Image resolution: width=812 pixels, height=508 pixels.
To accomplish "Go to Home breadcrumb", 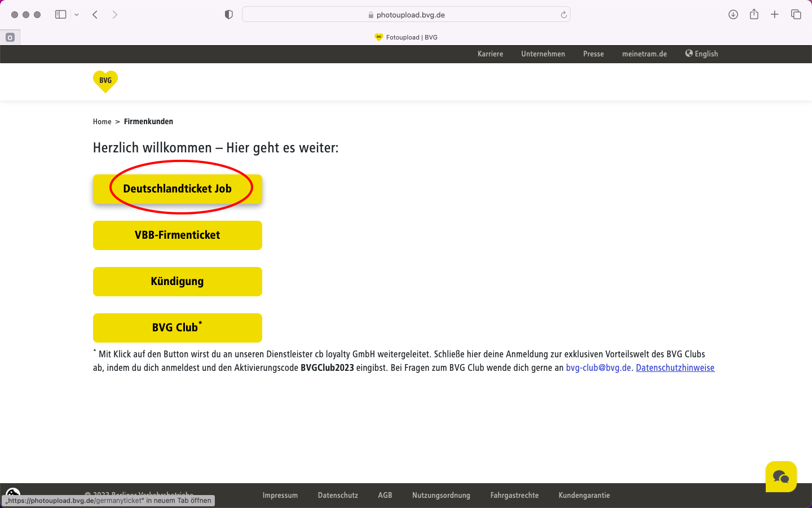I will point(102,122).
